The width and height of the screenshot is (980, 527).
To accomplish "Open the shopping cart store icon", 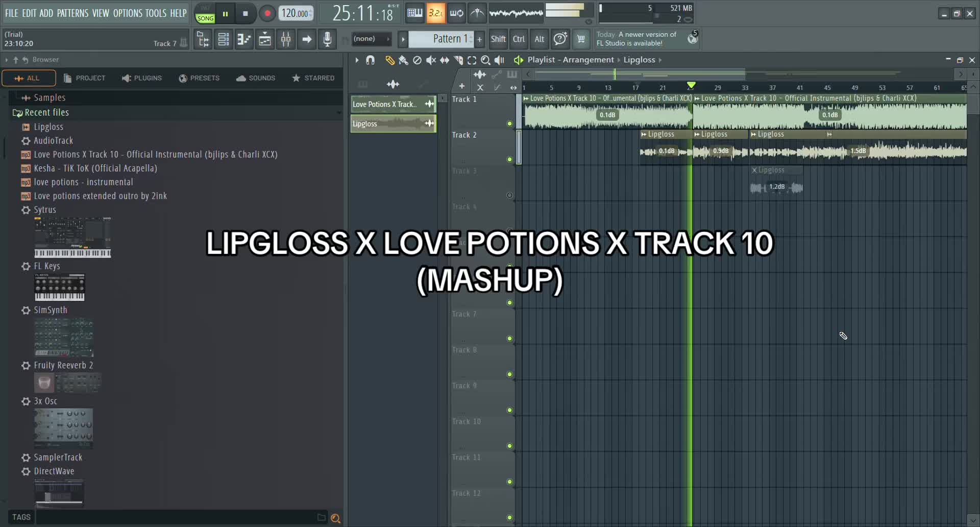I will [x=581, y=39].
